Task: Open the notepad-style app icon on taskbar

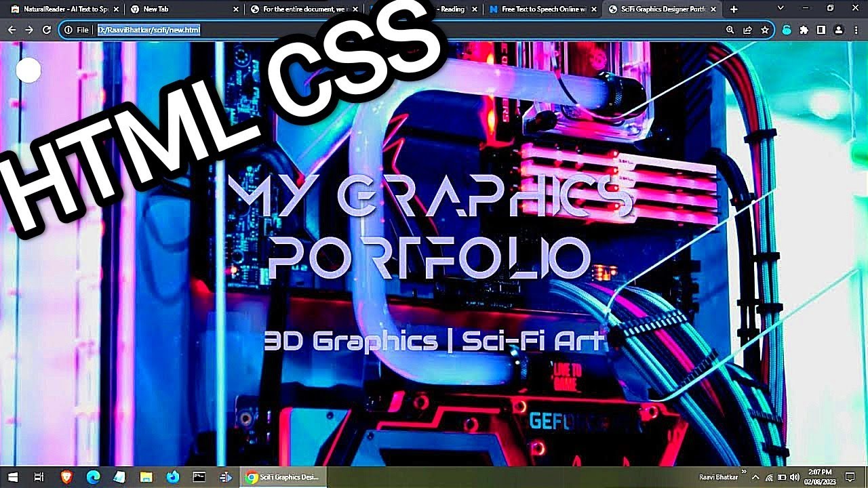Action: click(119, 477)
